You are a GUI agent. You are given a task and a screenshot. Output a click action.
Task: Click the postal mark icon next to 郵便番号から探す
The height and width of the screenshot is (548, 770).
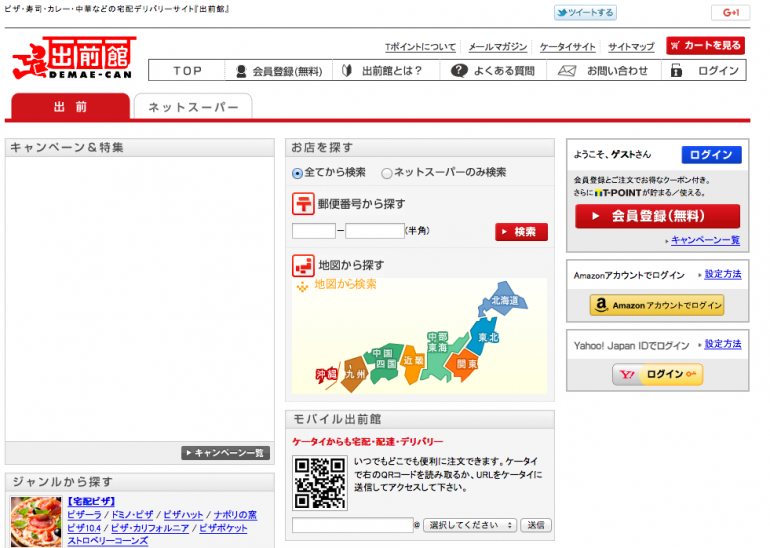tap(303, 204)
